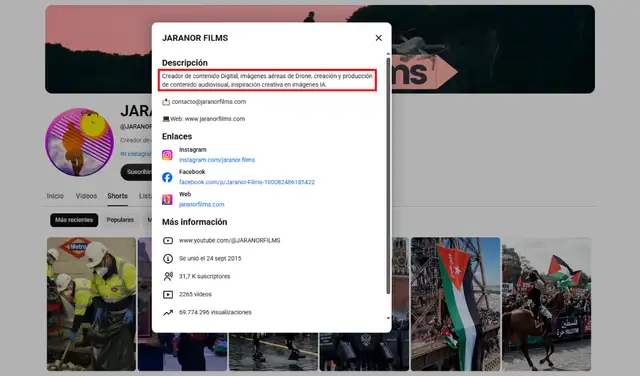The width and height of the screenshot is (640, 376).
Task: Click the views trending arrow icon
Action: point(168,313)
